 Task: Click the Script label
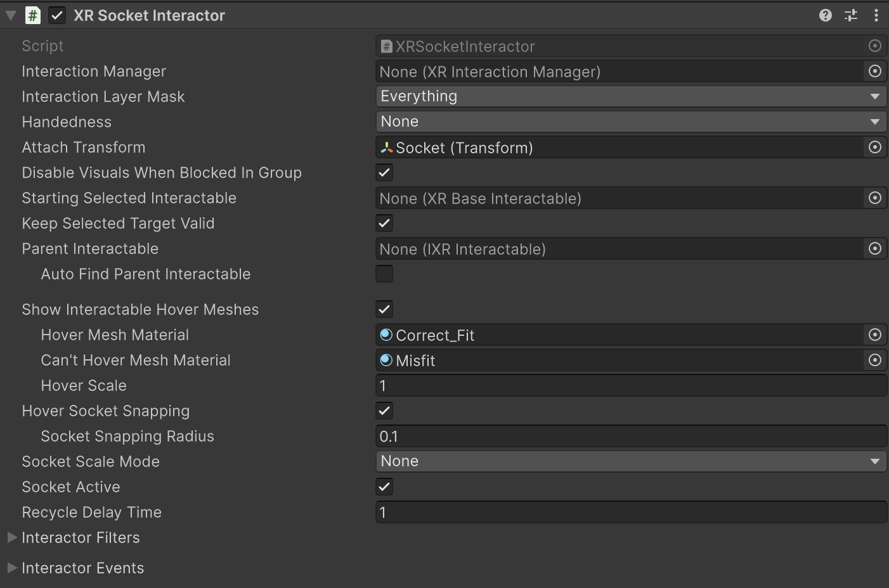[x=42, y=46]
